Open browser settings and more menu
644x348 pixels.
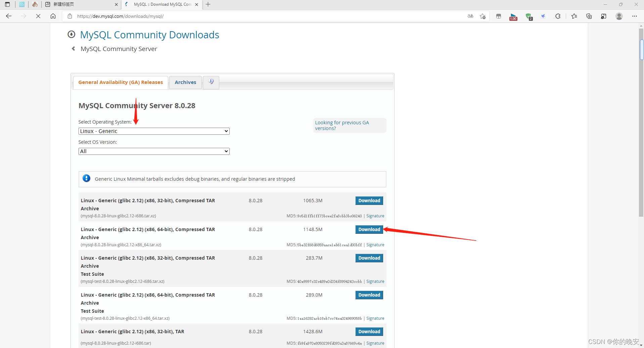tap(634, 16)
